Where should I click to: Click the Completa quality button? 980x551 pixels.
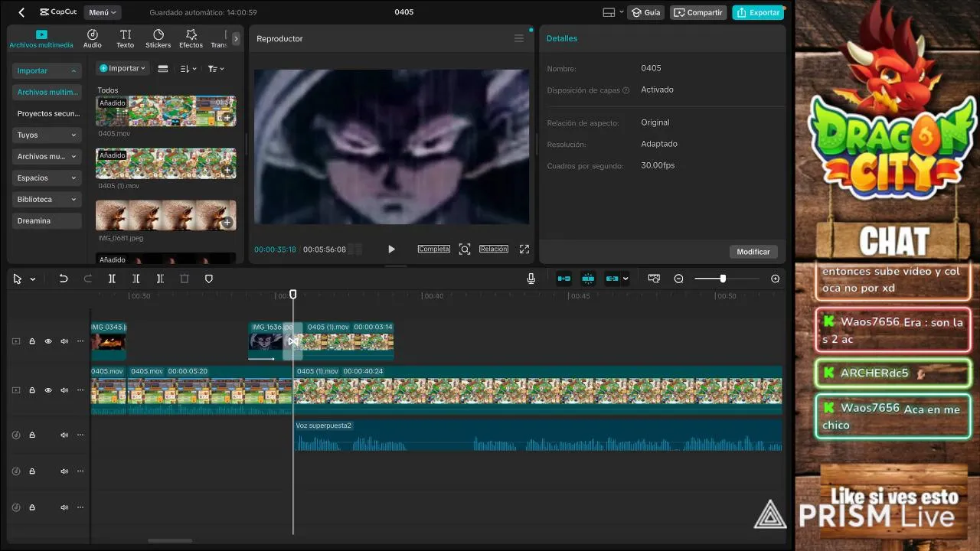[x=434, y=249]
